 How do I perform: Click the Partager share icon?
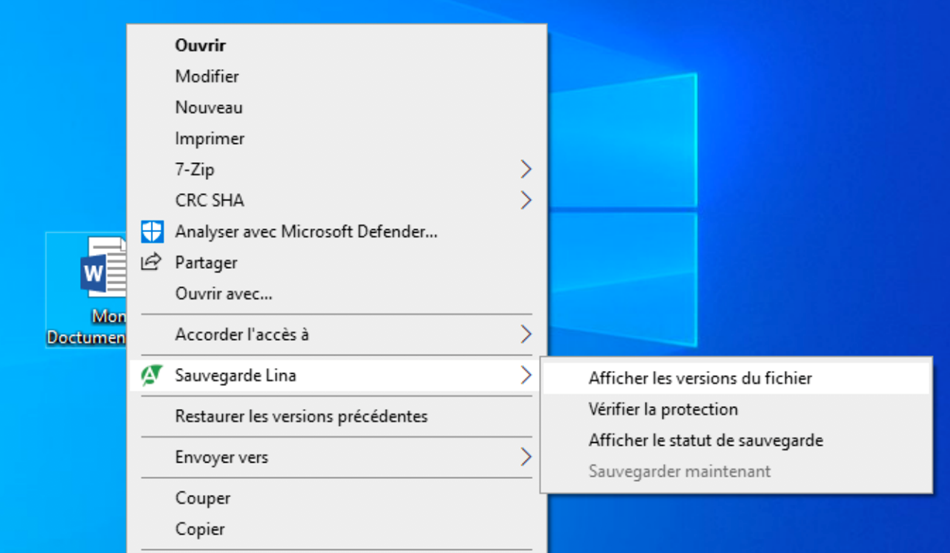151,263
